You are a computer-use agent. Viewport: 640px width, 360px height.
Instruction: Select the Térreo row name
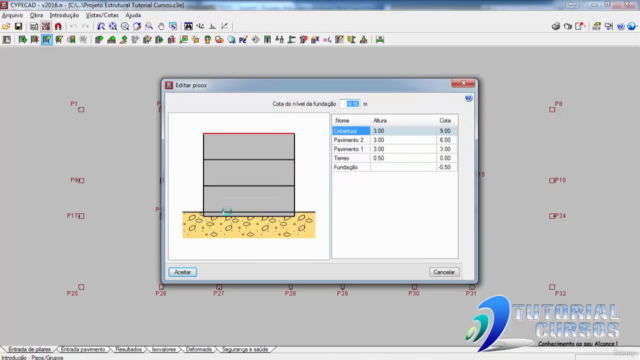(x=351, y=158)
